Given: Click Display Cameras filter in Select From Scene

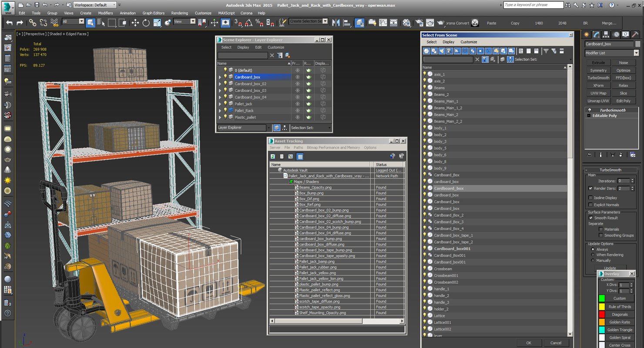Looking at the screenshot, I should (449, 51).
